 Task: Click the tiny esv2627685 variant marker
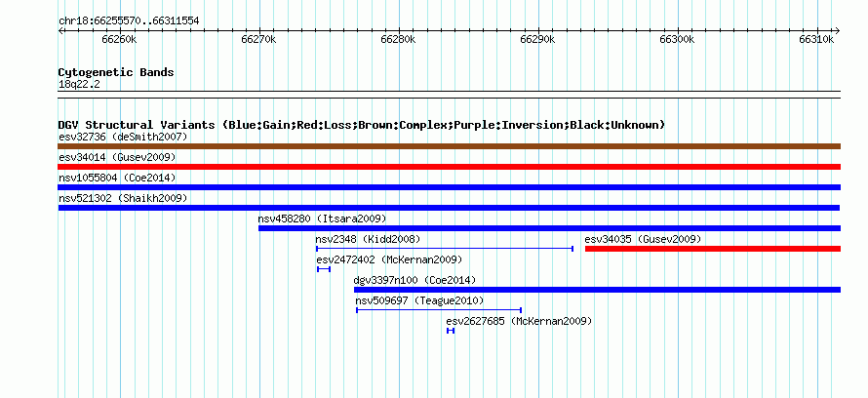click(x=451, y=331)
